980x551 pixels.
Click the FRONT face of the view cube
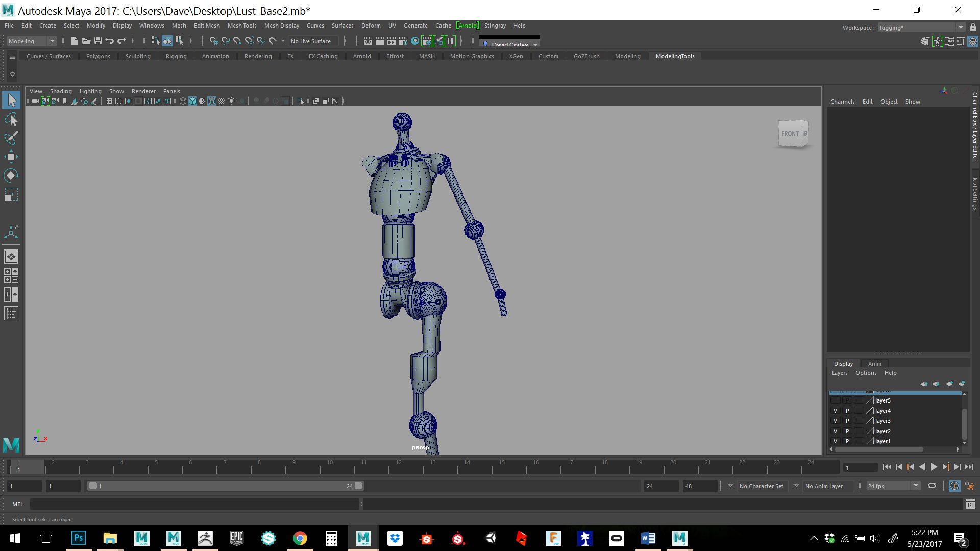click(790, 134)
